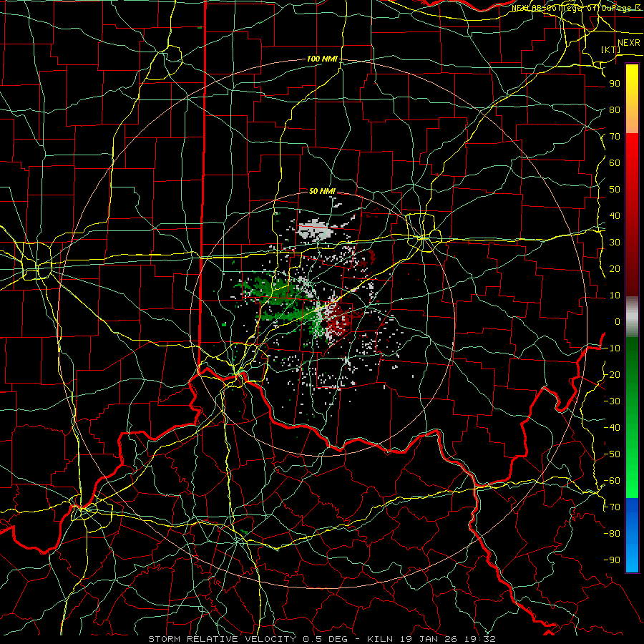Click the "100 NMI" range ring label
The width and height of the screenshot is (644, 644).
(x=322, y=59)
